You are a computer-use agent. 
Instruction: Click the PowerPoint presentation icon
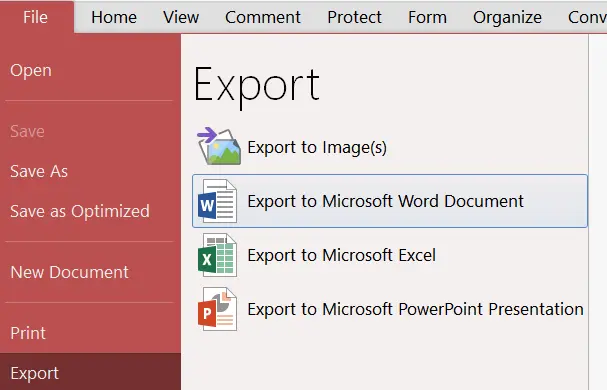217,309
